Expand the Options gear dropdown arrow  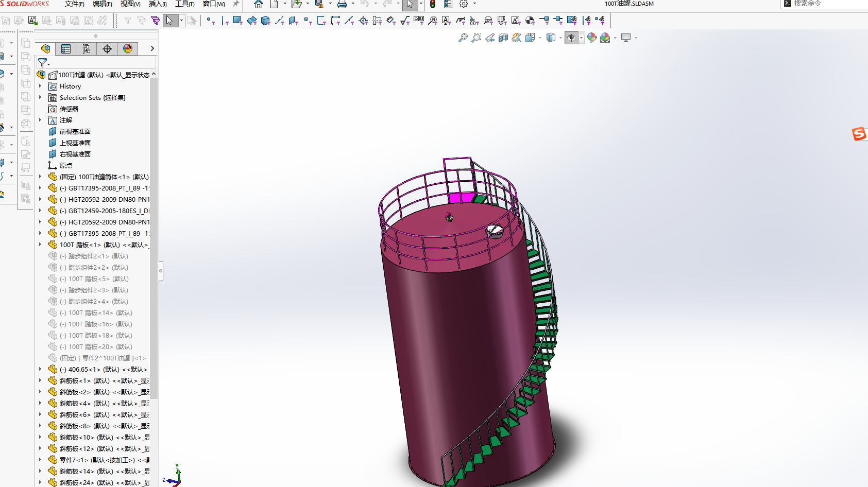[x=474, y=4]
